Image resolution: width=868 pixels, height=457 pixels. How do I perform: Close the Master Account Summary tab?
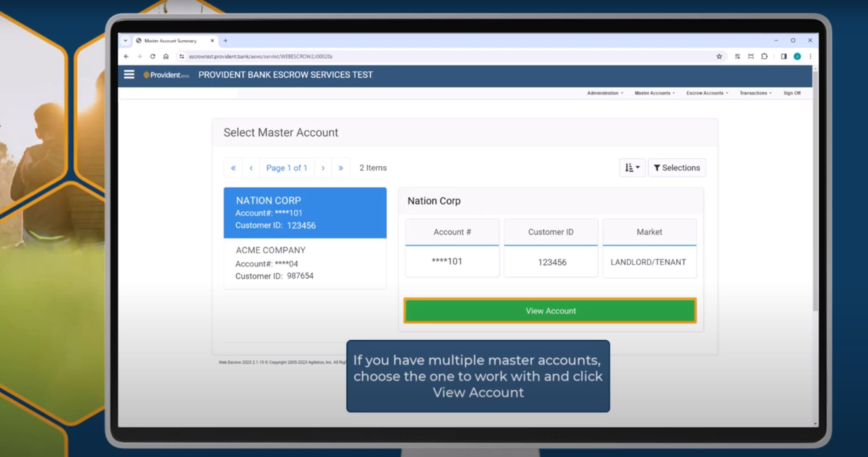point(212,41)
